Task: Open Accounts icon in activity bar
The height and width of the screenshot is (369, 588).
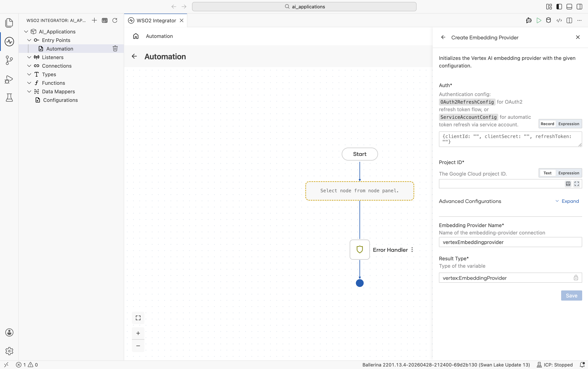Action: (x=9, y=332)
